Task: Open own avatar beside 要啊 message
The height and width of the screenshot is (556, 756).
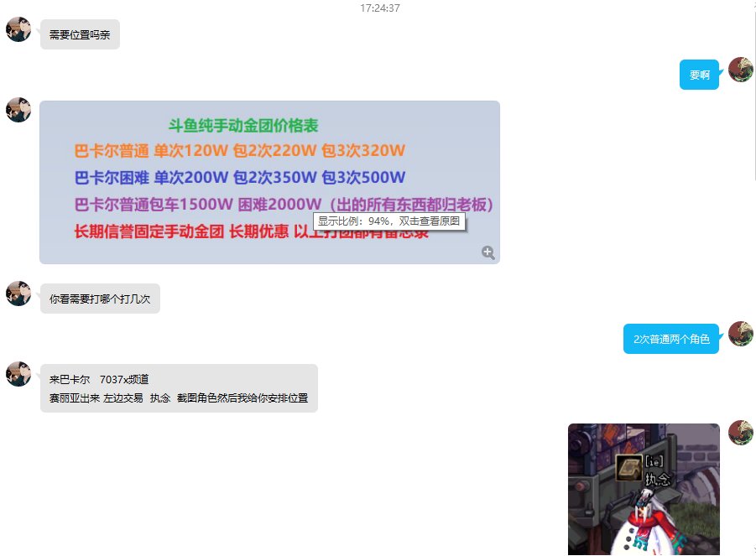Action: (x=741, y=70)
